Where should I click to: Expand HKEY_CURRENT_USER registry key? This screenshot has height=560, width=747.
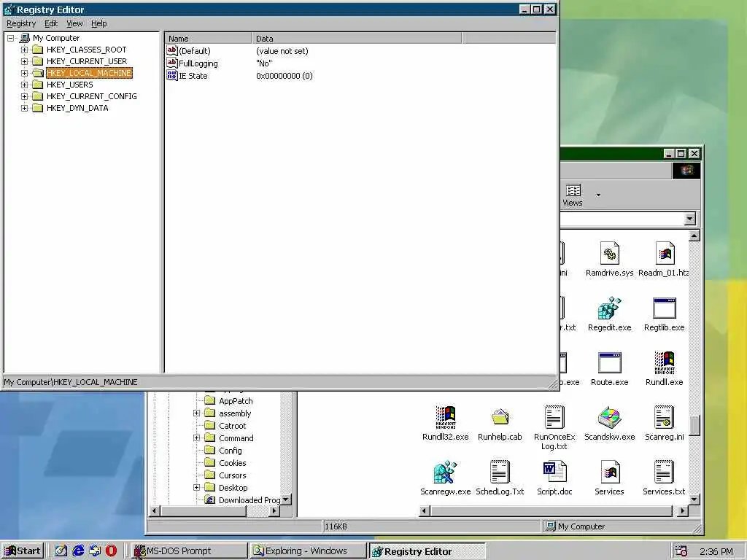(24, 61)
